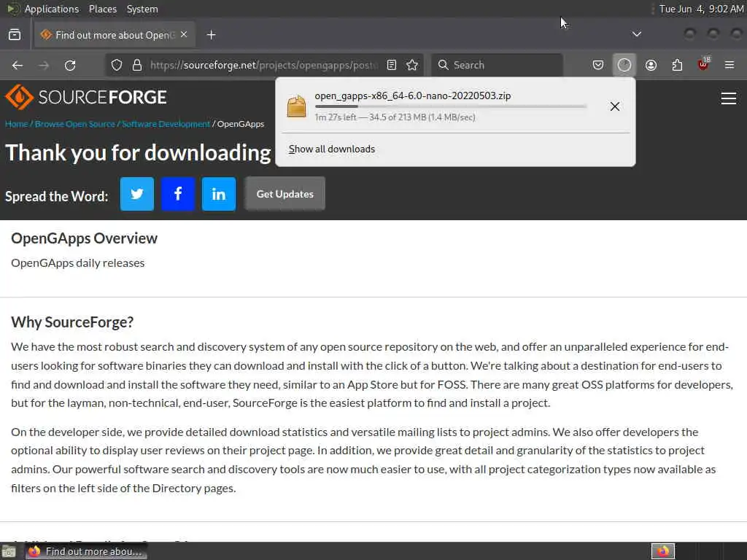The image size is (747, 560).
Task: Open the uBlock Origin extension icon
Action: point(703,65)
